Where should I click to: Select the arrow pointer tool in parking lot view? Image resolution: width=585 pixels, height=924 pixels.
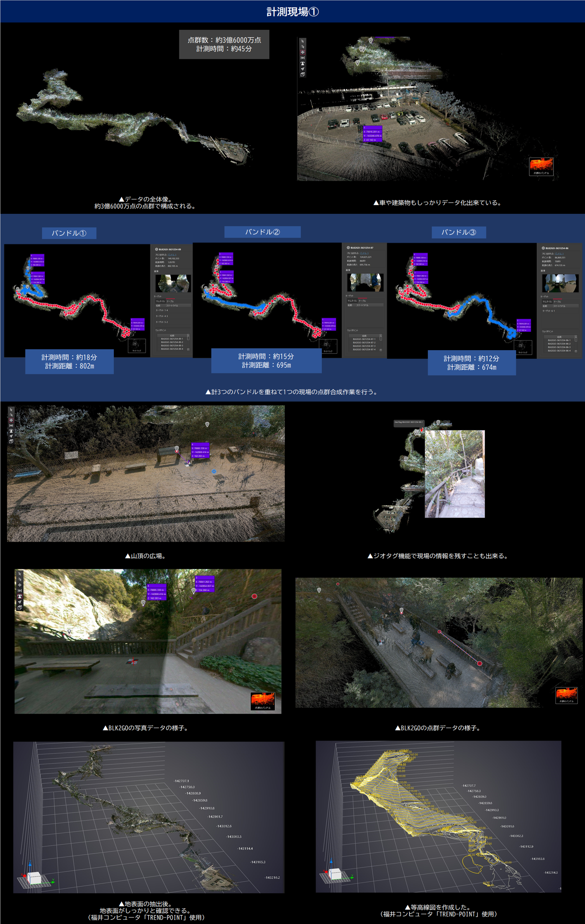tap(303, 41)
